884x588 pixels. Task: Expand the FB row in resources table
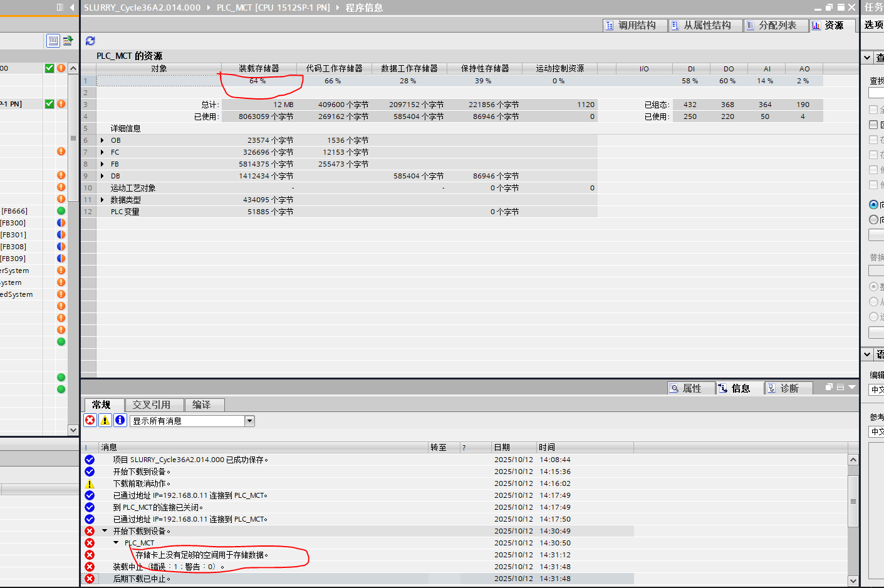[102, 164]
